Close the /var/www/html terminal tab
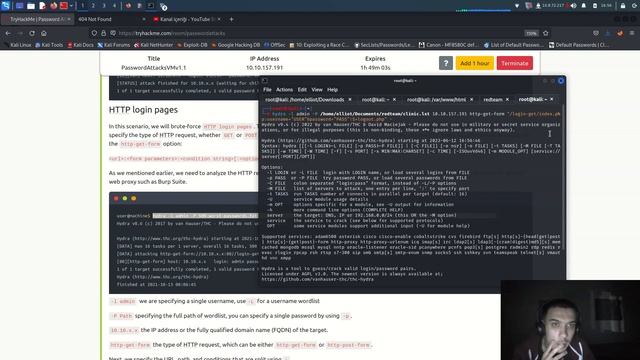This screenshot has width=640, height=360. [472, 100]
